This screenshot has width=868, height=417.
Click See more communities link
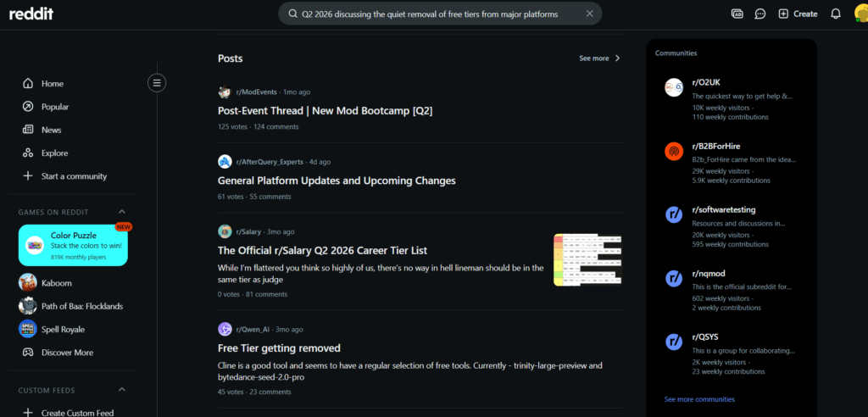tap(699, 399)
